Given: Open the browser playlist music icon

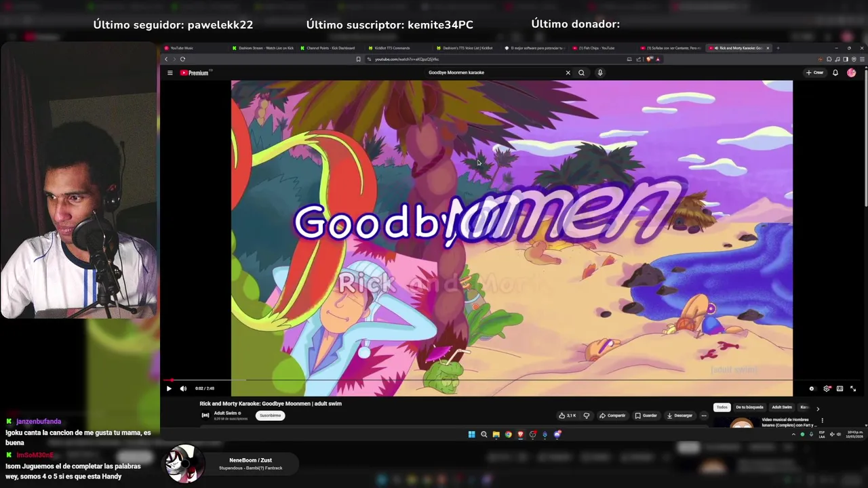Looking at the screenshot, I should click(x=837, y=60).
